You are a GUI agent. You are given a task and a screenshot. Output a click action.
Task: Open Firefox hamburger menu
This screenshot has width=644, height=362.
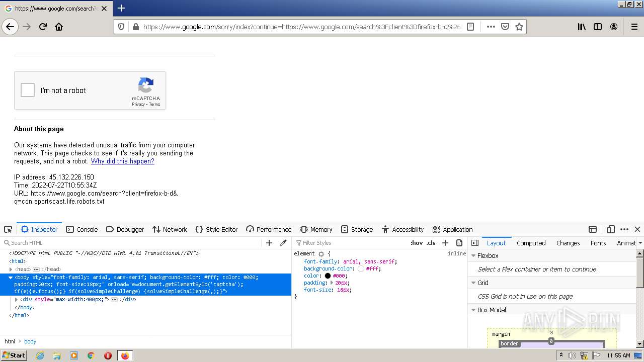(x=634, y=27)
